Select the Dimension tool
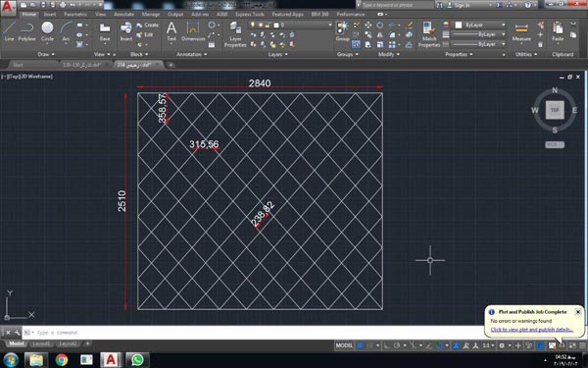Viewport: 588px width, 368px height. click(193, 30)
